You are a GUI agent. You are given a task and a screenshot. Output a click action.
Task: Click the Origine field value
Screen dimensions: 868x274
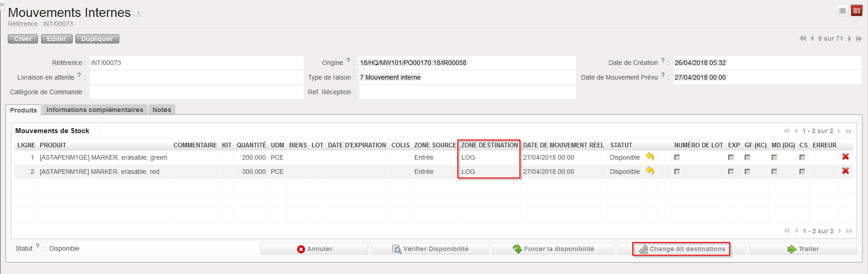pos(467,63)
